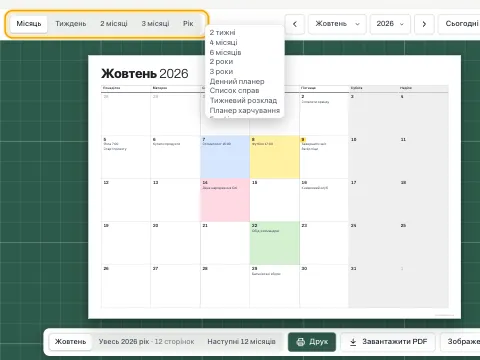Click the printer icon on Друк
This screenshot has height=360, width=480.
[301, 342]
